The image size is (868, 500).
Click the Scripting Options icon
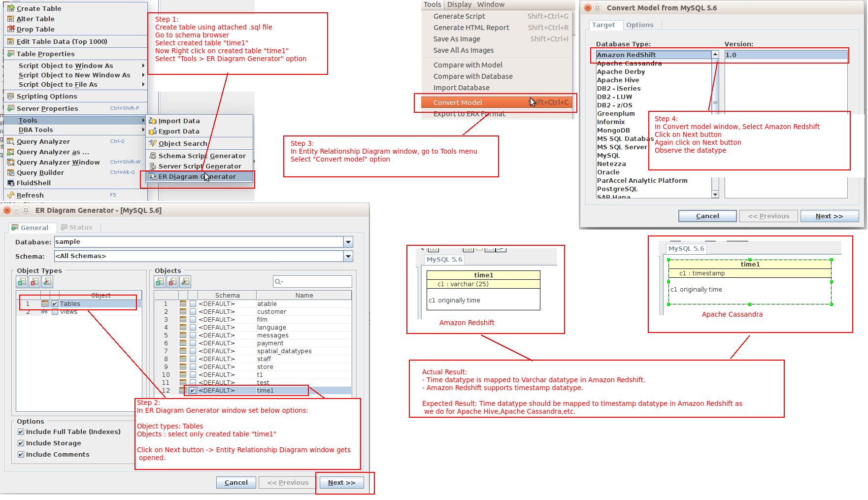click(x=11, y=96)
